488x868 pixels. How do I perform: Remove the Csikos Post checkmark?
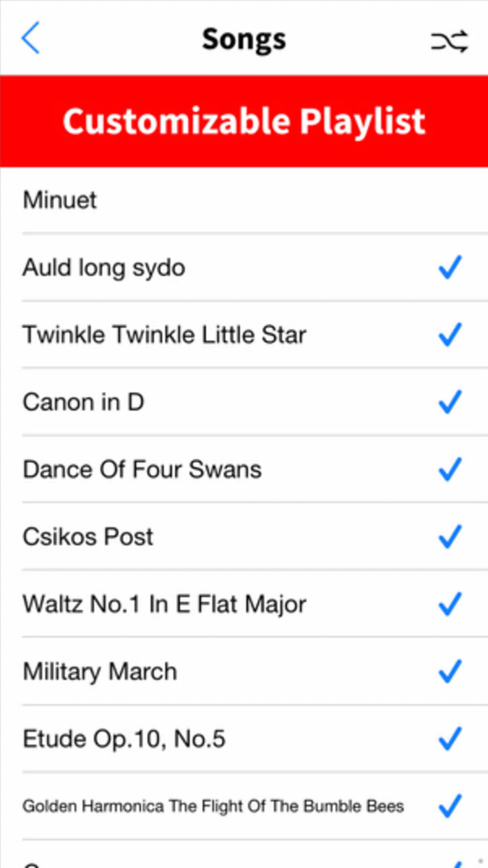pyautogui.click(x=450, y=536)
